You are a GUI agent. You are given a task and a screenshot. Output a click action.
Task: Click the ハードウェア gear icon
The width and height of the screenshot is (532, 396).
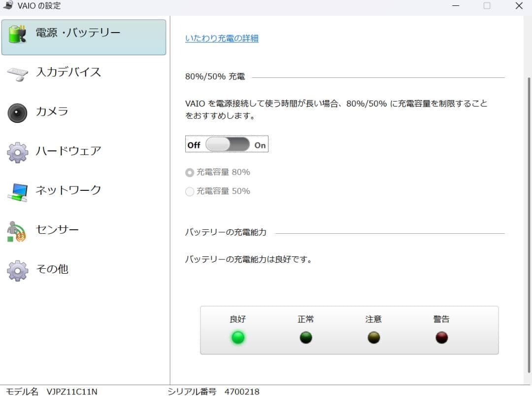[17, 151]
